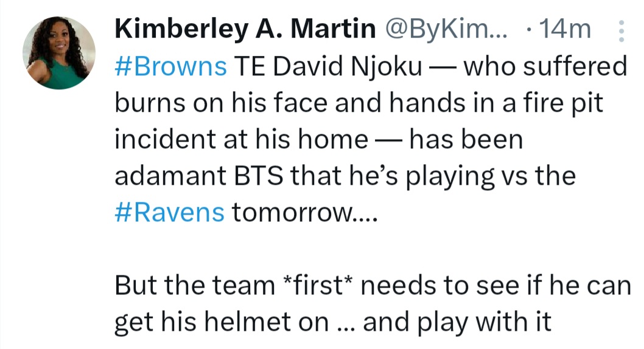Click the 14m timestamp
Image resolution: width=644 pixels, height=349 pixels.
coord(565,30)
